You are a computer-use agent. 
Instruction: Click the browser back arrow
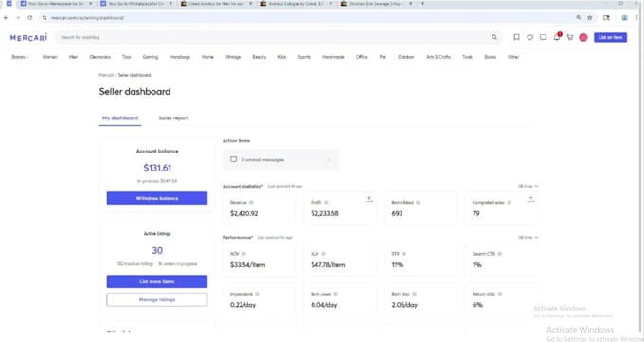point(6,18)
